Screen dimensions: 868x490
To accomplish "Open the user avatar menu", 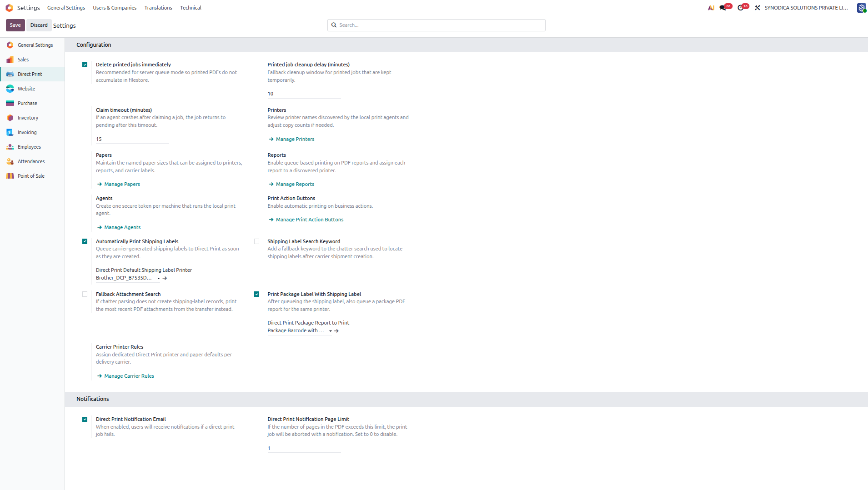I will pos(862,8).
